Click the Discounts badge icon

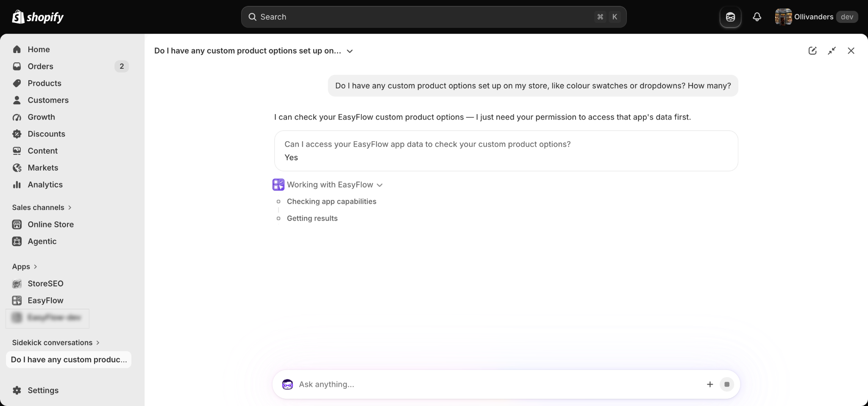[17, 134]
